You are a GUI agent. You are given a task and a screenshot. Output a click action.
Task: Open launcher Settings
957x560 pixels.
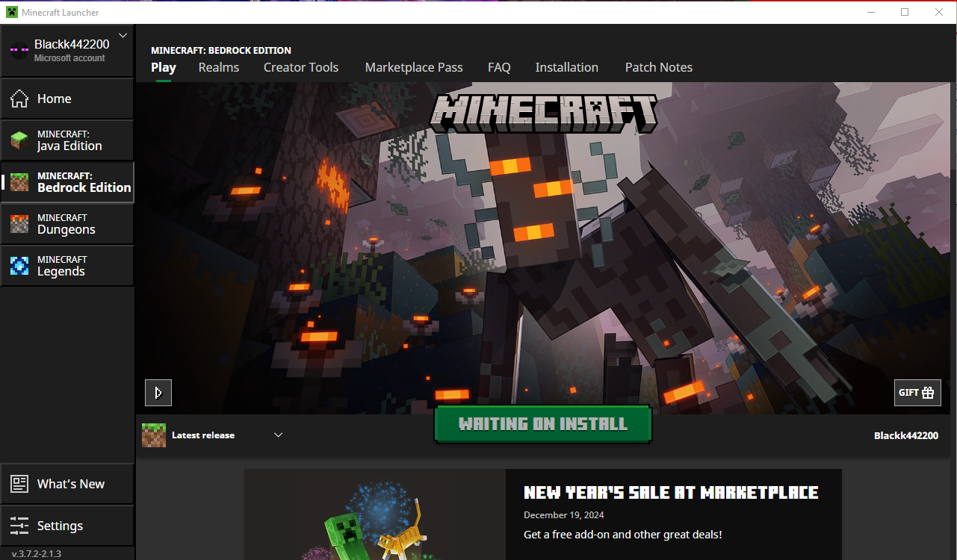pyautogui.click(x=67, y=526)
